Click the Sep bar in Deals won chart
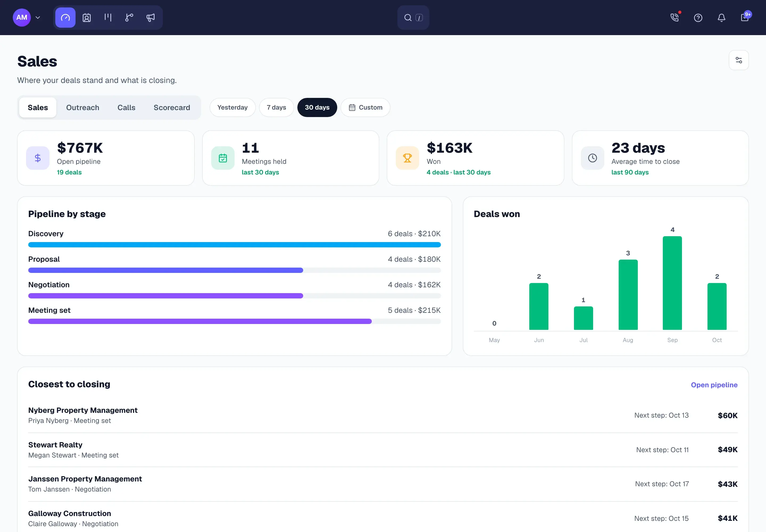Screen dimensions: 766x532 point(672,283)
